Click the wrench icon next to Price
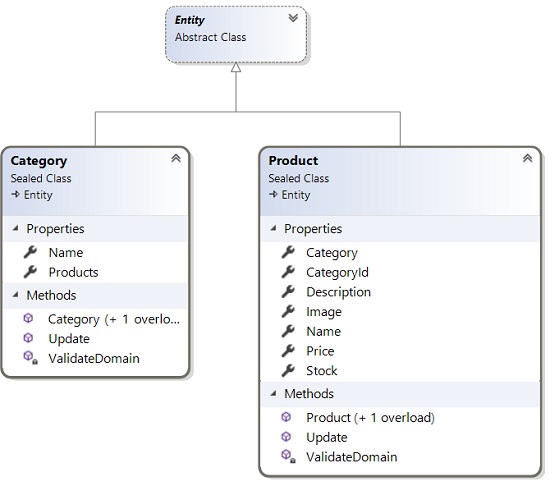This screenshot has height=486, width=559. pos(288,351)
